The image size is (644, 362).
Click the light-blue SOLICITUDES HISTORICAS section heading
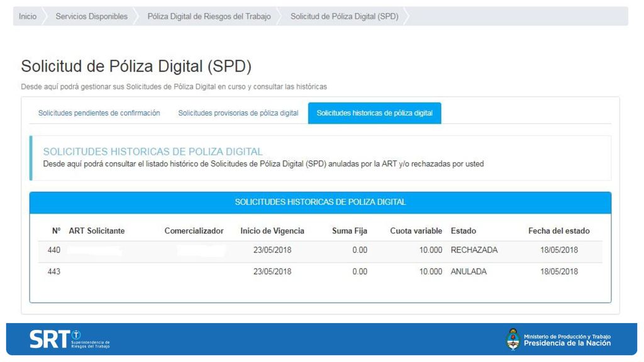tap(153, 151)
